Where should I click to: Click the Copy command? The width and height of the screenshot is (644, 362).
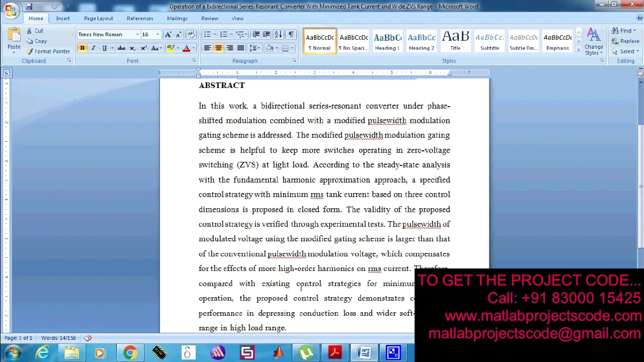pos(36,41)
